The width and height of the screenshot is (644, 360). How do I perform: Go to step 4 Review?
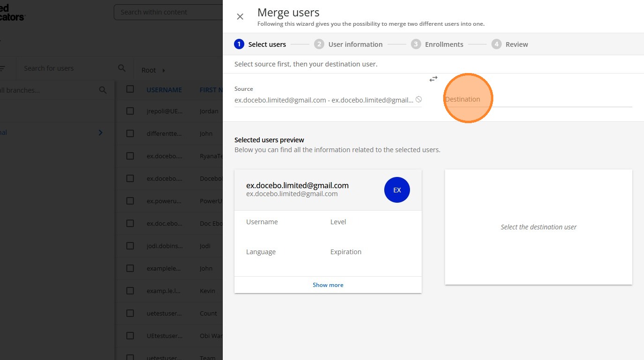pyautogui.click(x=510, y=44)
